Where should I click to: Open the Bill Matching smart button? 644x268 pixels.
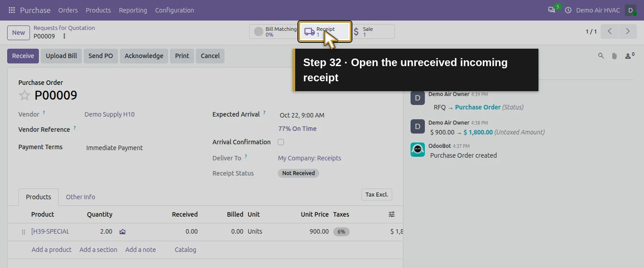coord(274,32)
